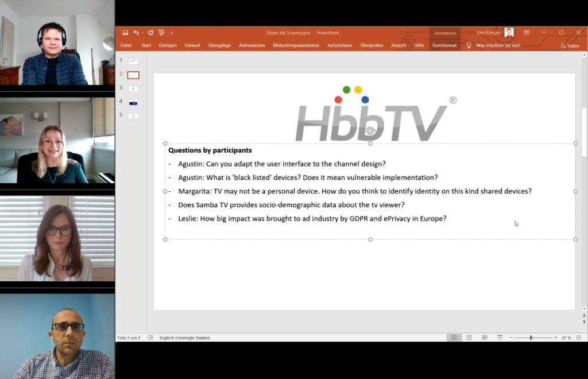Screen dimensions: 588x379
Task: Fit slide to current window icon
Action: pyautogui.click(x=579, y=338)
